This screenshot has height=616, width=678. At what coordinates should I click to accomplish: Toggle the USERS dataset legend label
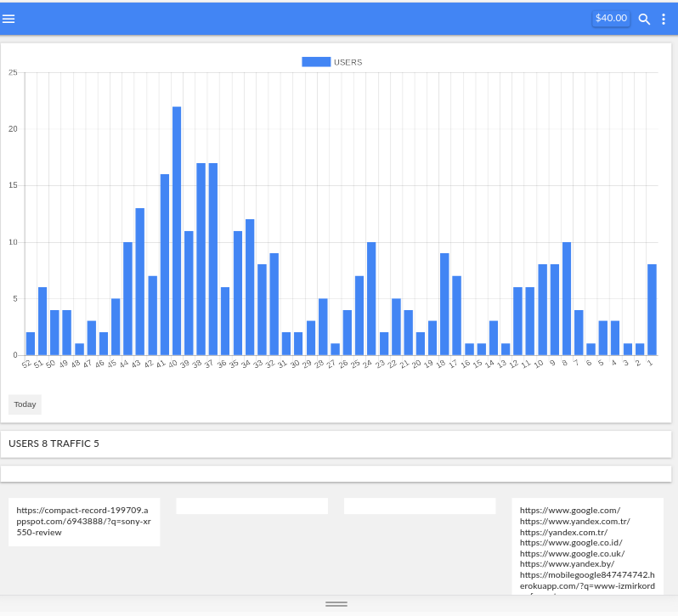coord(347,62)
